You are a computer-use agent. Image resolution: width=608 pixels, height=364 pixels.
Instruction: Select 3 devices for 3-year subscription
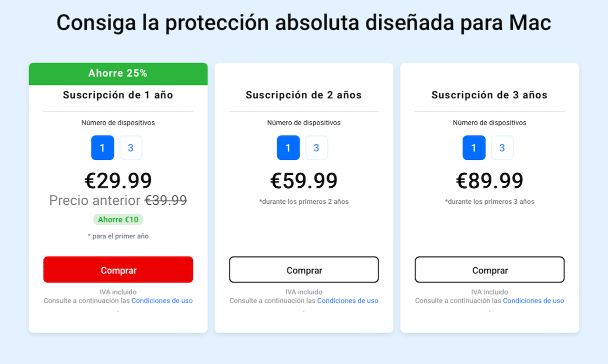point(502,148)
